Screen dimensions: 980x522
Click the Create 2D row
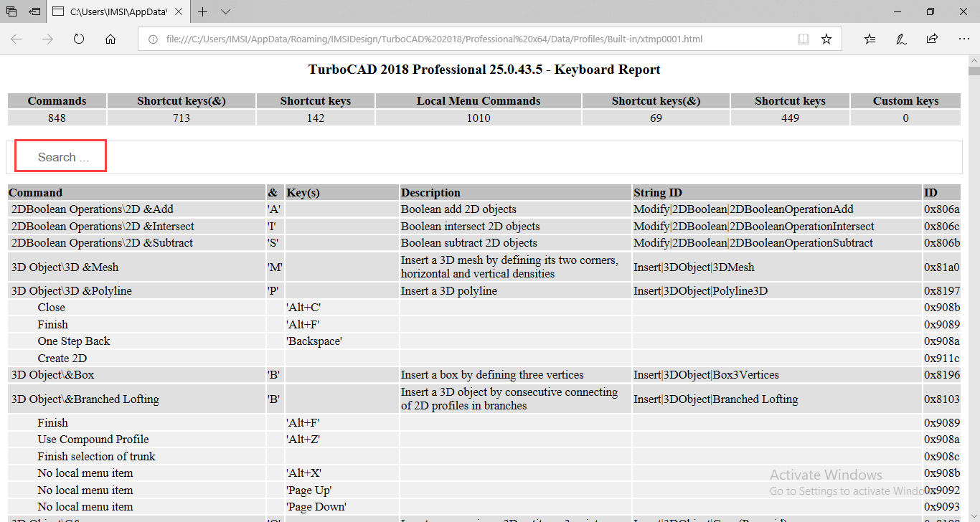484,358
